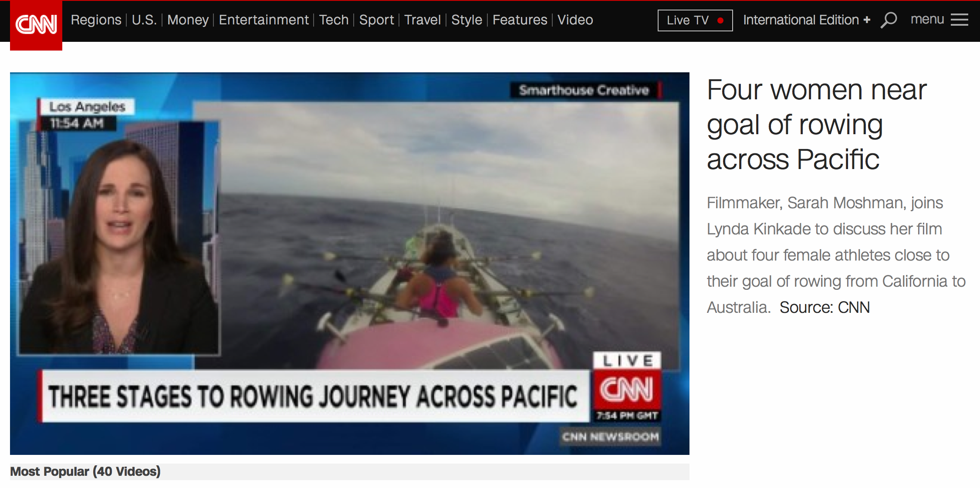
Task: Click the Most Popular (40 Videos) heading
Action: [85, 471]
